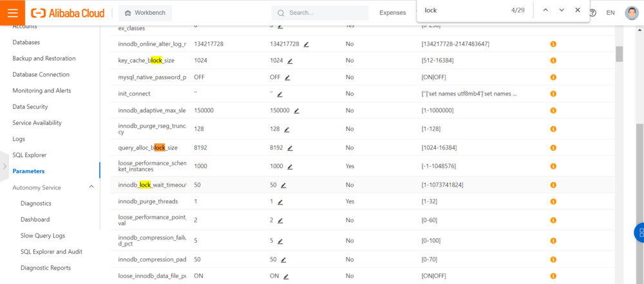The image size is (644, 284).
Task: Go to Slow Query Logs
Action: (43, 236)
